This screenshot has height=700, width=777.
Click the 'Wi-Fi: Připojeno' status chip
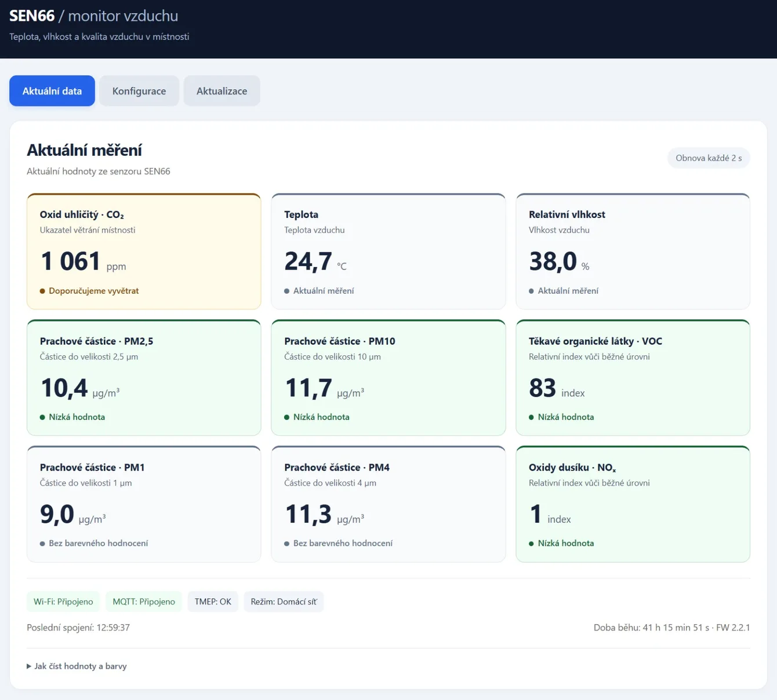click(63, 601)
